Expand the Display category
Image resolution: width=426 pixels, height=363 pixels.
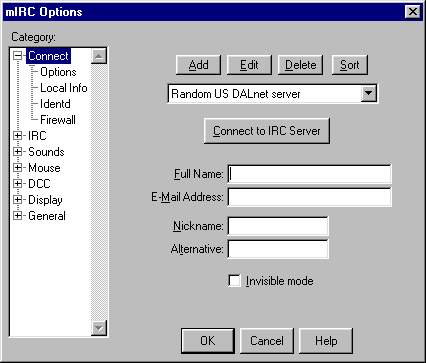click(18, 200)
